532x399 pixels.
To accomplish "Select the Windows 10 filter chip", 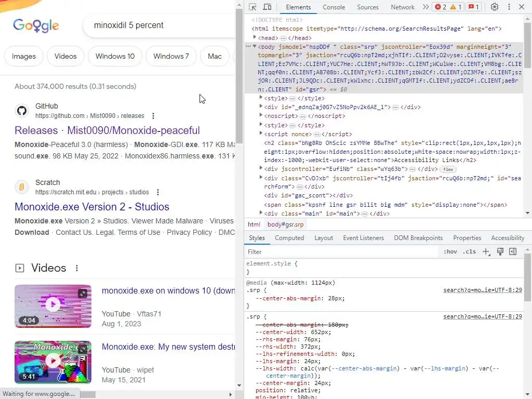I will click(115, 56).
